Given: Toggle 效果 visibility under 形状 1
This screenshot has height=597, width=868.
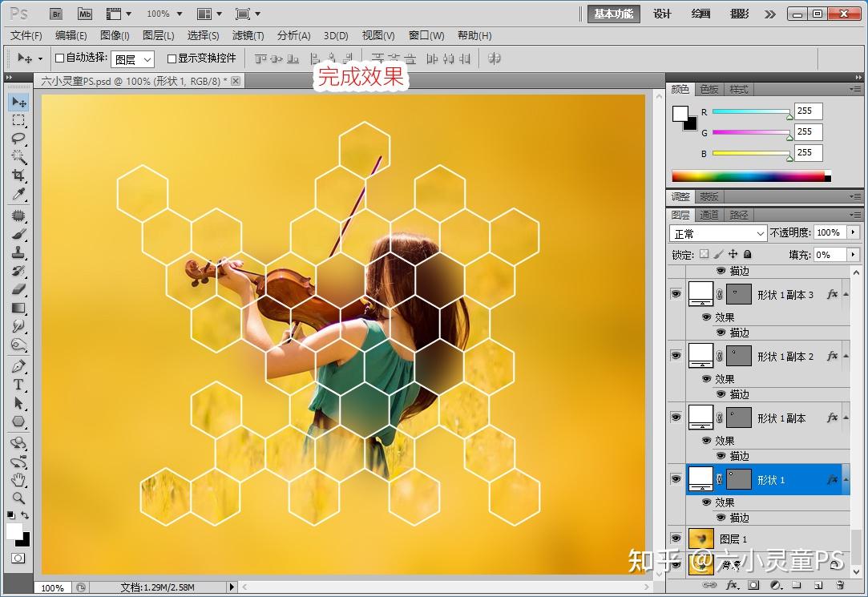Looking at the screenshot, I should pos(706,502).
